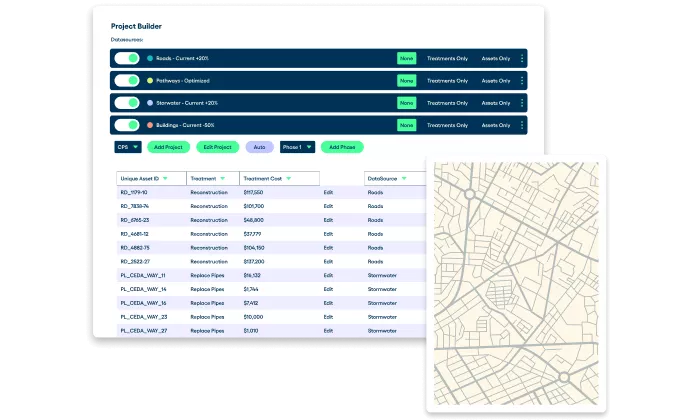Open kebab menu for Buildings datasource row
700x420 pixels.
click(522, 125)
